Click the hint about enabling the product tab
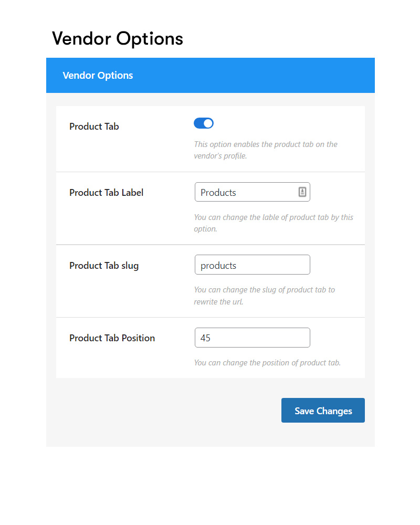 [x=266, y=150]
